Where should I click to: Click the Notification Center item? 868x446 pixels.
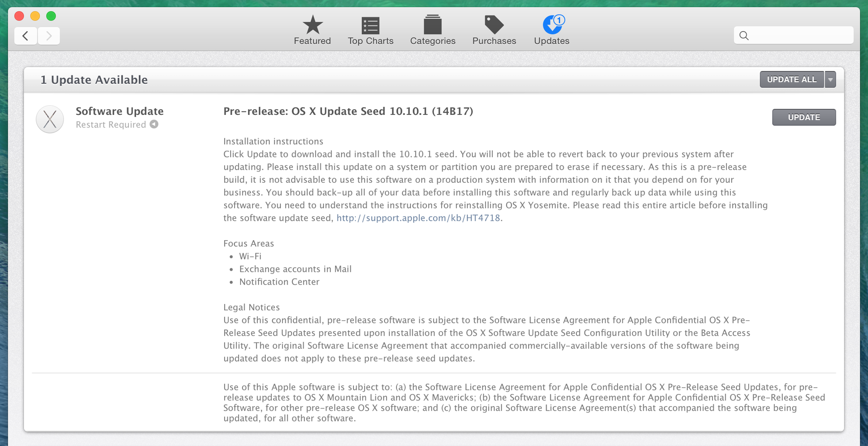(x=279, y=282)
